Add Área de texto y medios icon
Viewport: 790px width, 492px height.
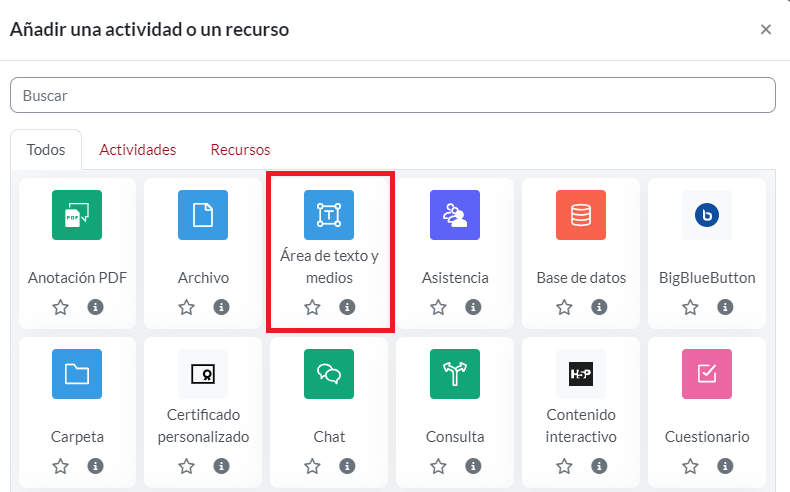pyautogui.click(x=329, y=214)
